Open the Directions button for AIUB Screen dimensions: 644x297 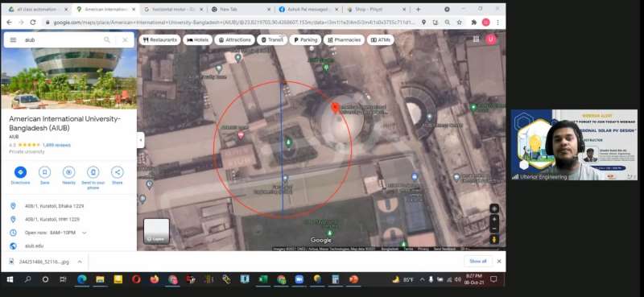coord(21,172)
